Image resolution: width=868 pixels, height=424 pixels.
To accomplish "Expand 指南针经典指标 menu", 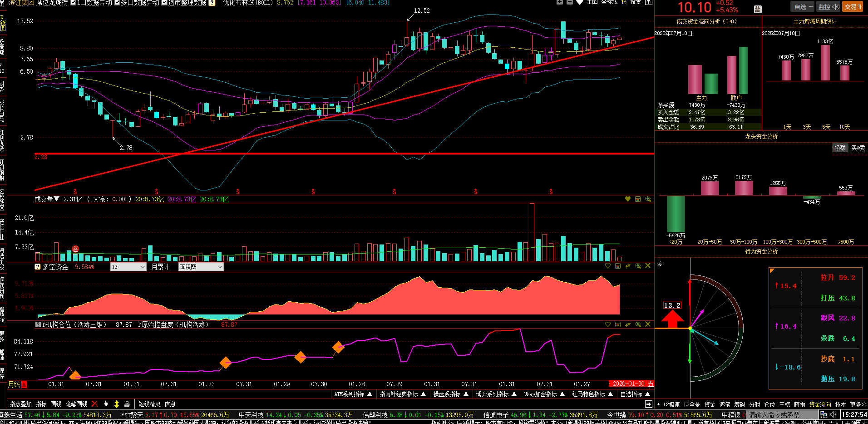I will 403,394.
